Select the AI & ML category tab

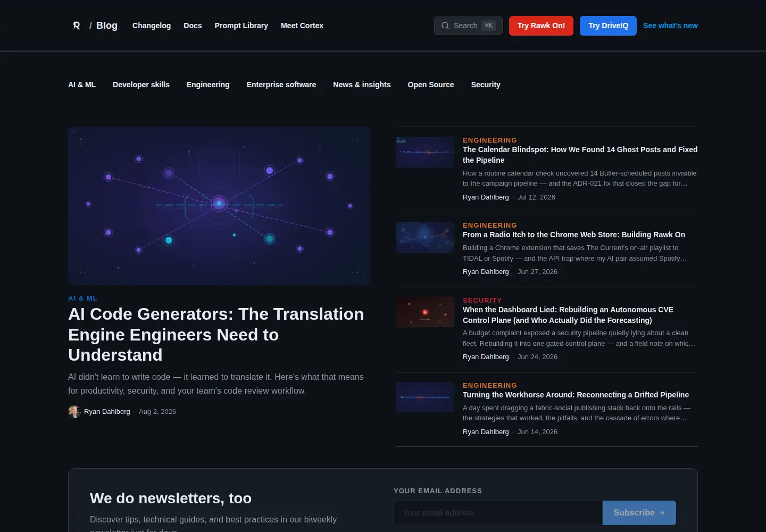[x=82, y=85]
